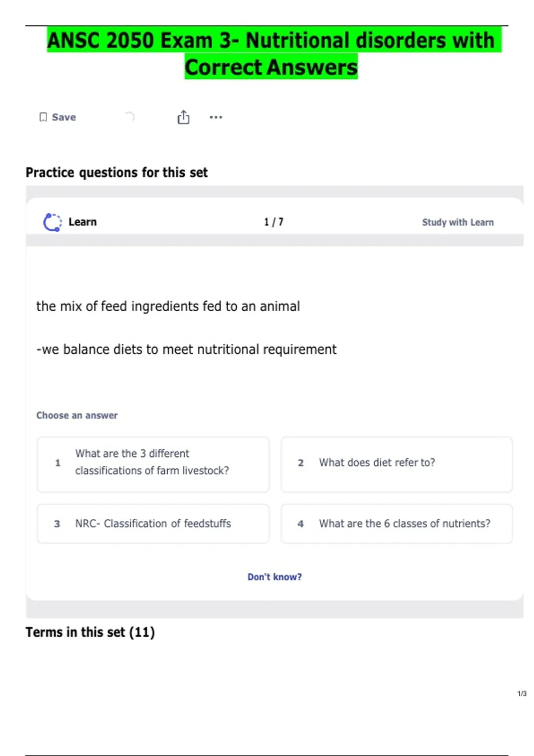Open the three-dot more options menu
Viewport: 534px width, 756px height.
pyautogui.click(x=216, y=117)
